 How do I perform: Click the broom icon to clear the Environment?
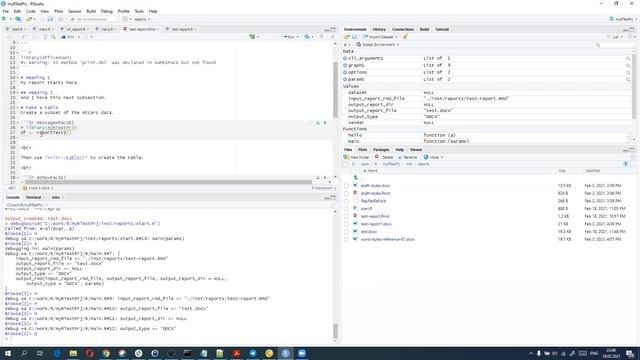tap(405, 37)
